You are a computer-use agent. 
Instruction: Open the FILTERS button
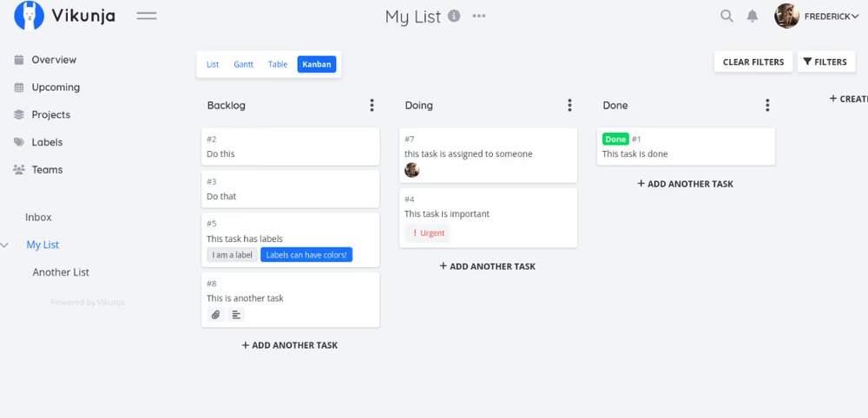pyautogui.click(x=826, y=62)
